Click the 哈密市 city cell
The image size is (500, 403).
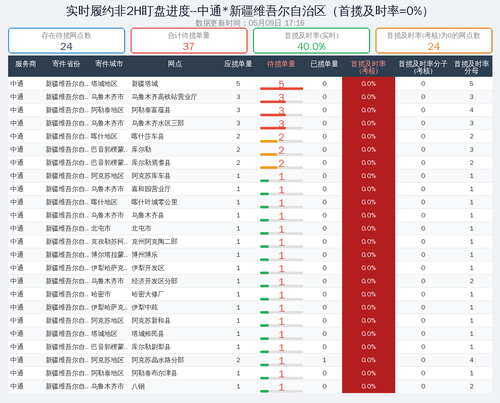tap(101, 294)
